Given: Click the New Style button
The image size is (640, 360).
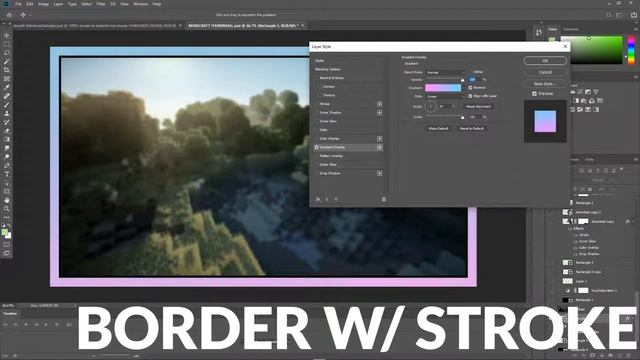Looking at the screenshot, I should [545, 84].
